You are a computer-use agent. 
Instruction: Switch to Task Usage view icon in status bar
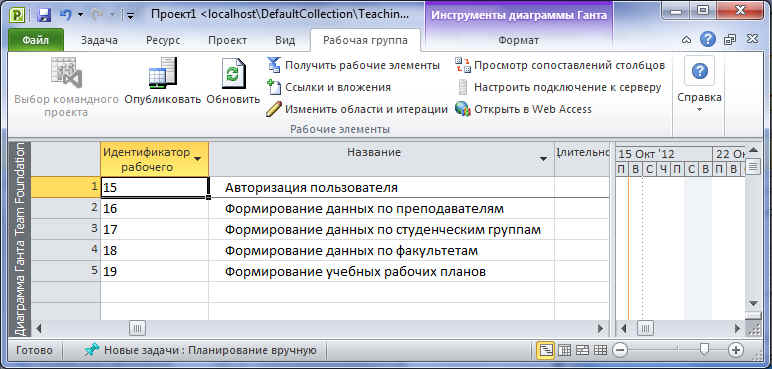(564, 351)
